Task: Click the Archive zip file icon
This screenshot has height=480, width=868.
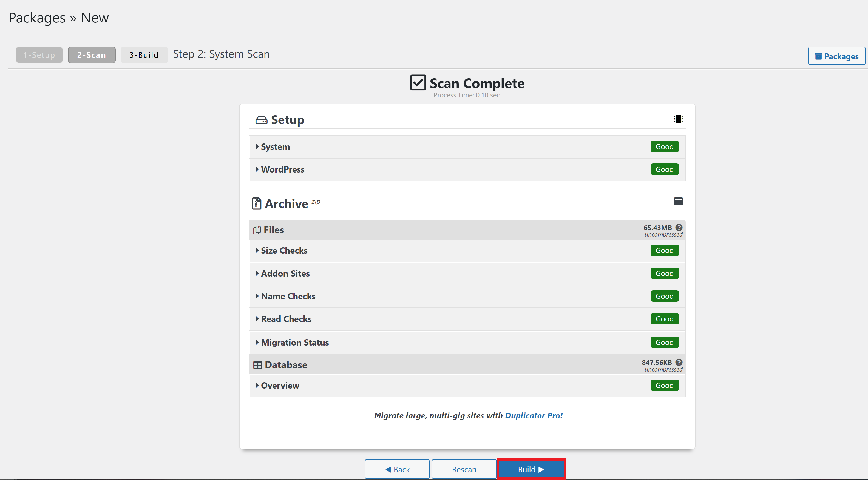Action: click(x=256, y=203)
